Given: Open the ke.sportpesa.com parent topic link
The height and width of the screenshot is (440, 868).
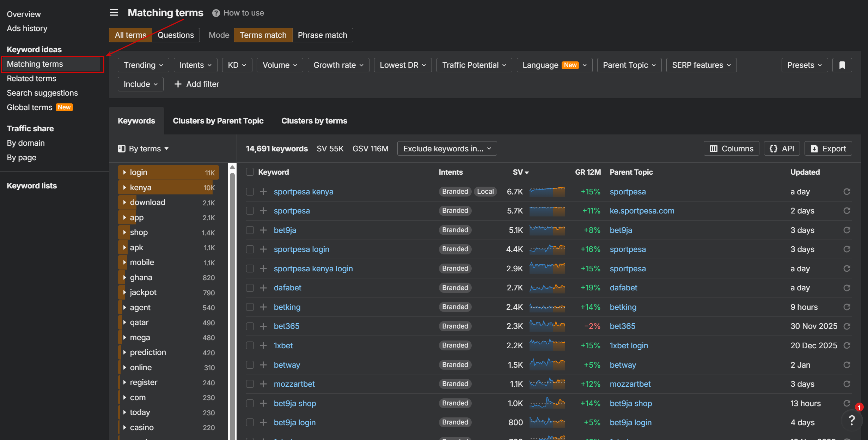Looking at the screenshot, I should pyautogui.click(x=642, y=211).
